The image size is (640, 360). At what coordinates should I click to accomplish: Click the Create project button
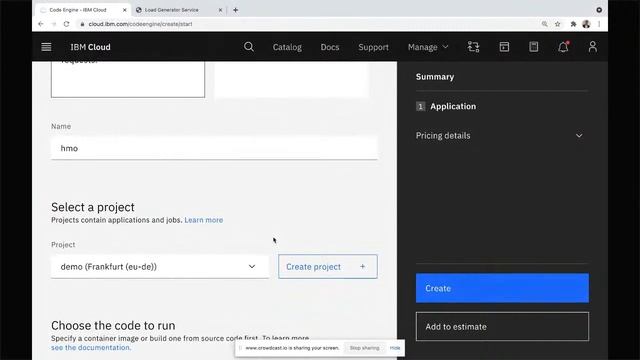(328, 267)
